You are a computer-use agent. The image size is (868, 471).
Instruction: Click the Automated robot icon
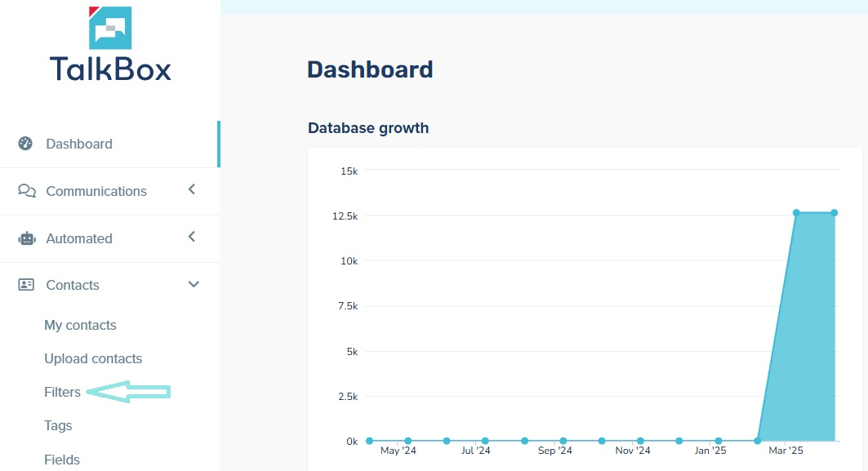tap(26, 238)
